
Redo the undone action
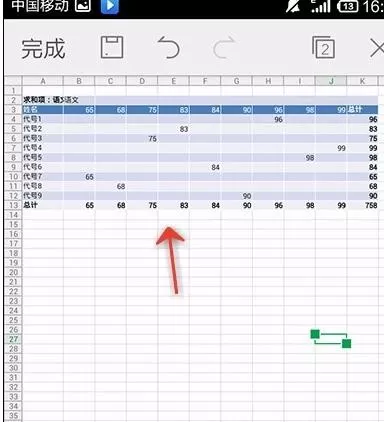(225, 48)
